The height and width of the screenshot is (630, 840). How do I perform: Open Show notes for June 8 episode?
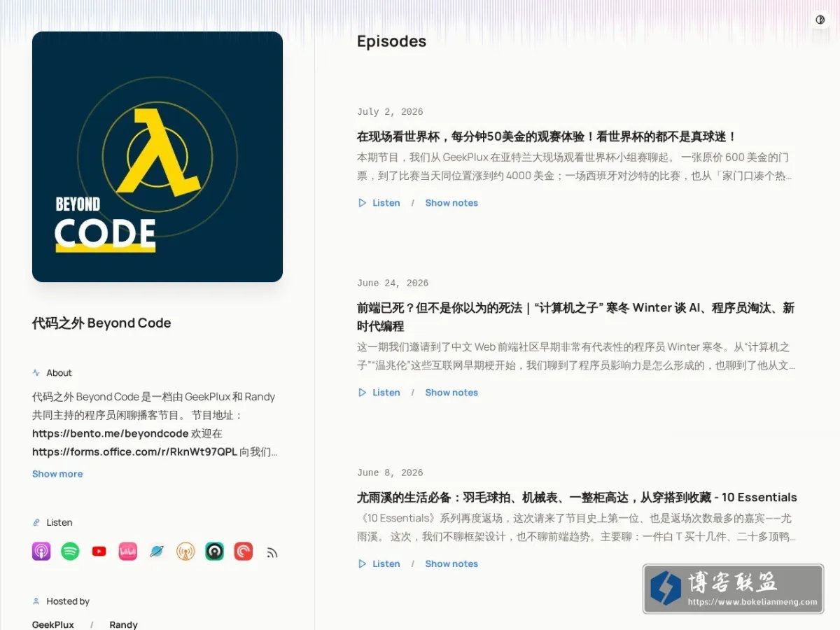(451, 563)
